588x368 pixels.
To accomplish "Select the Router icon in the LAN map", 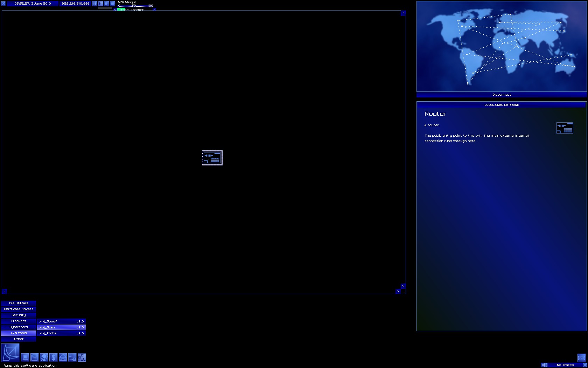I will [x=212, y=158].
